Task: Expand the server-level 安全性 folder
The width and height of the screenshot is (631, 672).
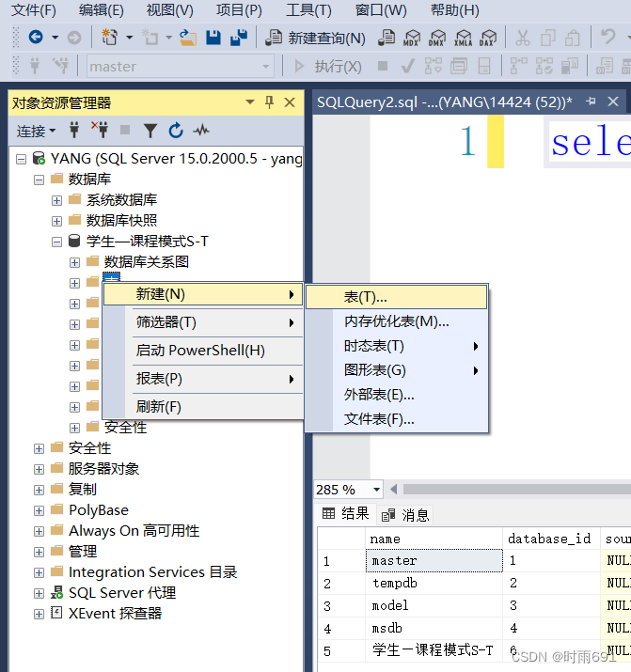Action: tap(39, 448)
